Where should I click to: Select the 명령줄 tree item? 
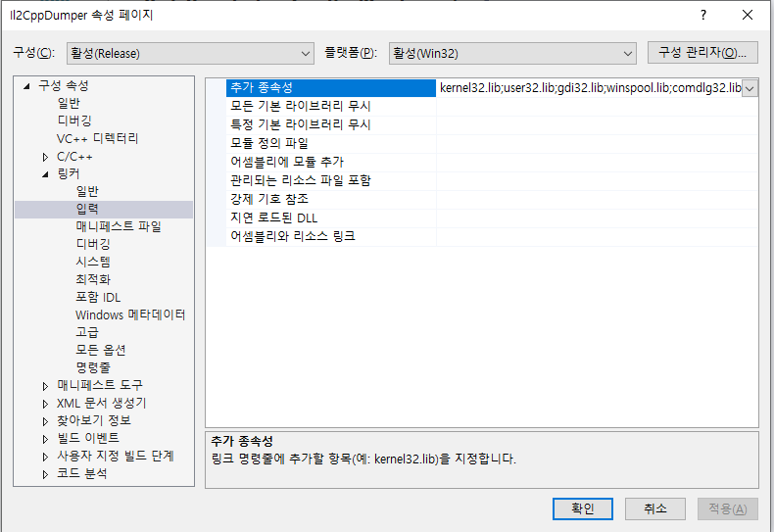click(93, 367)
